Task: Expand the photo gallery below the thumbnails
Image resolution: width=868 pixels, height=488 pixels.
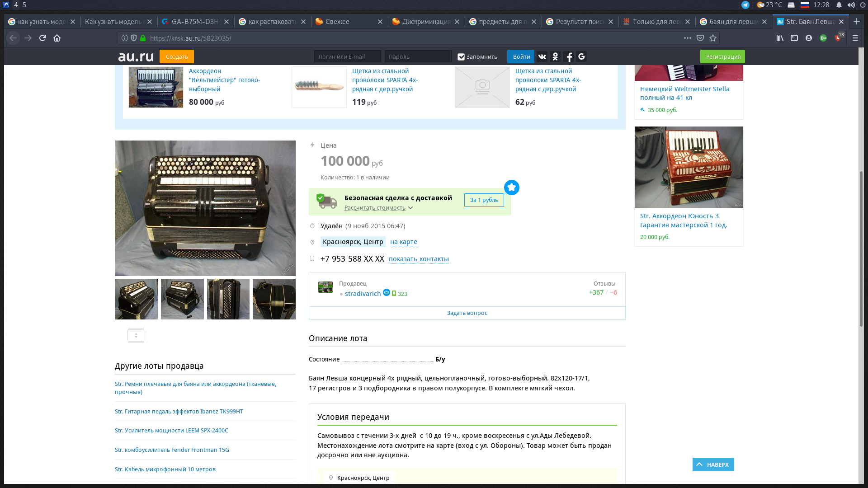Action: click(x=136, y=335)
